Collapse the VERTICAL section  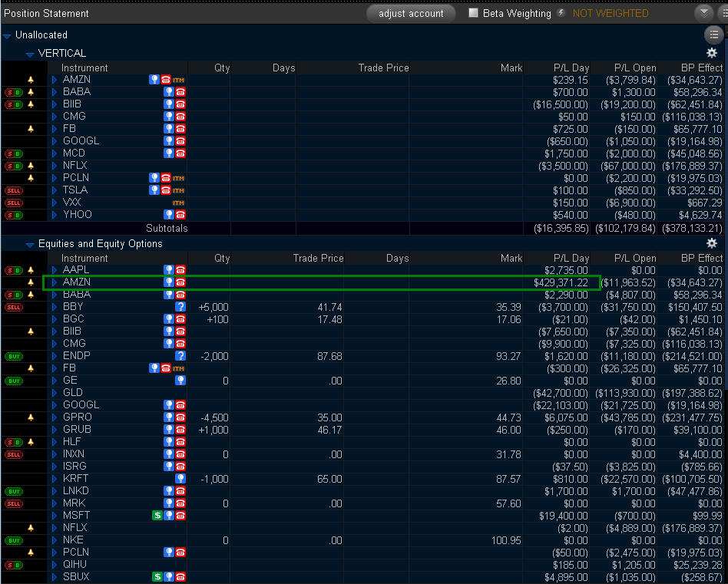click(x=30, y=54)
